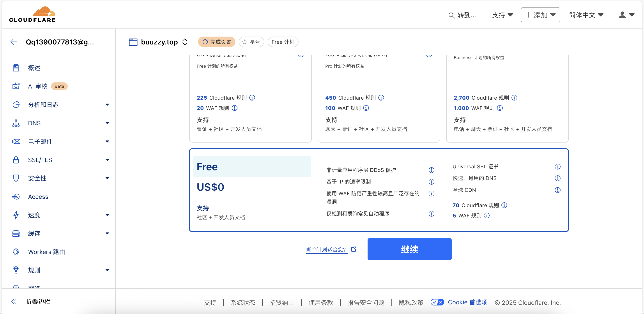Screen dimensions: 644x314
Task: Click info icon next to 1,000 WAF 规则
Action: pos(500,108)
